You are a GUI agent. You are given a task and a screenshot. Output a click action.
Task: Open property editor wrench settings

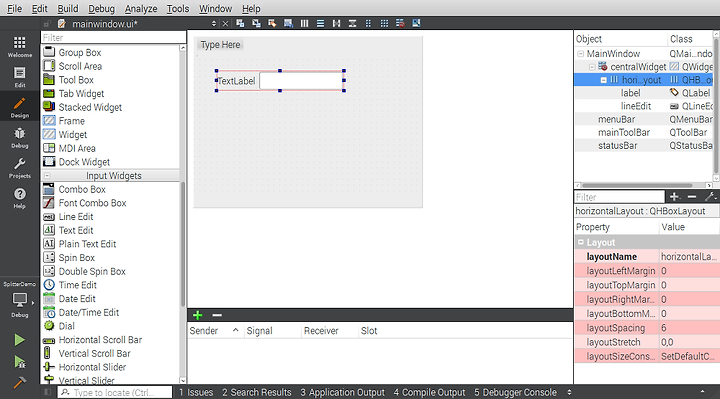click(x=710, y=197)
